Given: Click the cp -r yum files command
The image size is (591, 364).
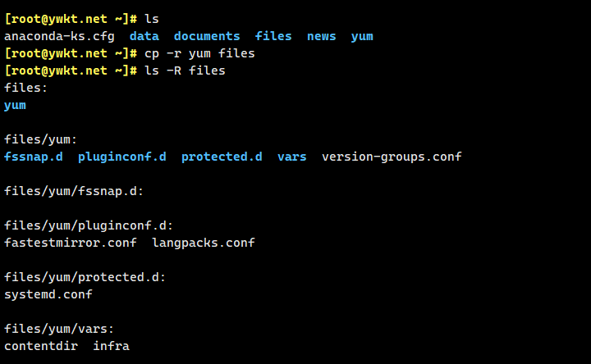Looking at the screenshot, I should (199, 53).
